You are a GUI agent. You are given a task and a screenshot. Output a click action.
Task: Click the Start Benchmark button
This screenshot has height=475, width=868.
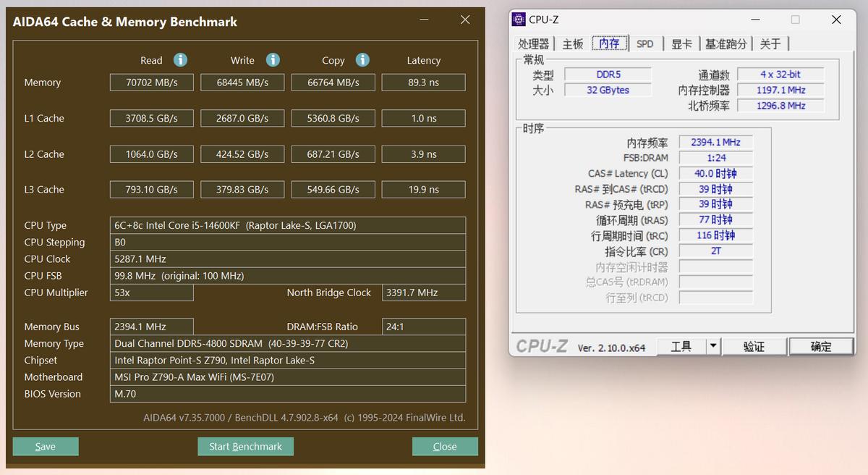pos(246,446)
